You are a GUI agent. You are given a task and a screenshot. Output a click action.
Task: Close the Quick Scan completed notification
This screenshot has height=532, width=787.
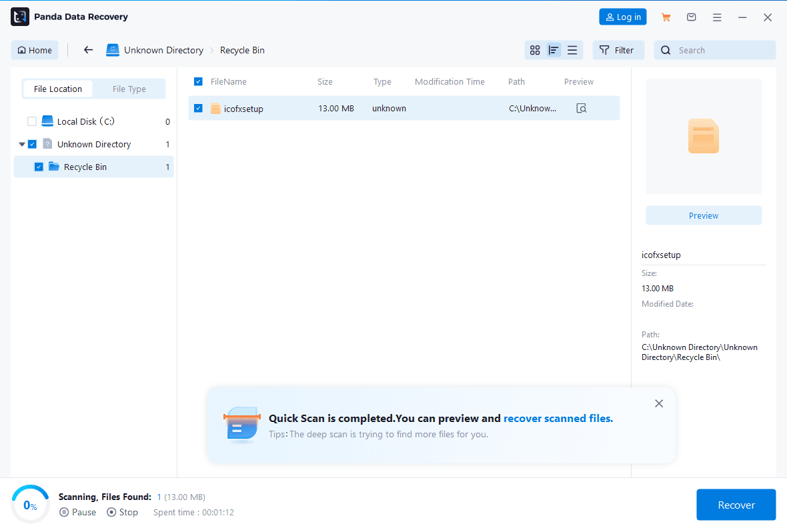659,403
